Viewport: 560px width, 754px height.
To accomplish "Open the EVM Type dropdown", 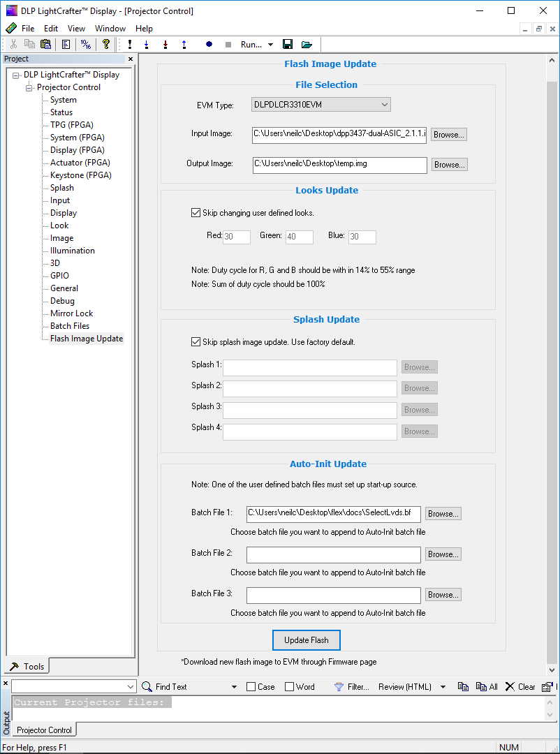I will tap(321, 104).
